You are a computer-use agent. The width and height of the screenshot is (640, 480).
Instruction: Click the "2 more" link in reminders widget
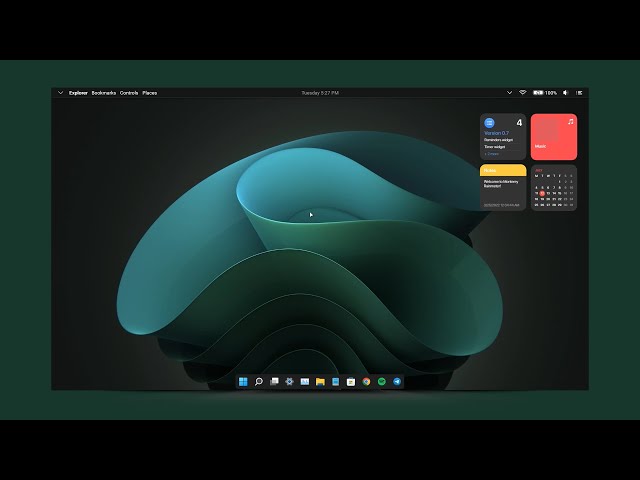pos(491,154)
